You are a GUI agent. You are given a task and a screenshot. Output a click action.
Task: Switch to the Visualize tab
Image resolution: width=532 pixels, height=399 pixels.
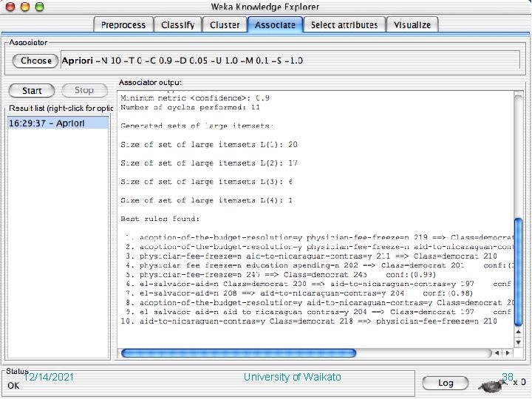(412, 25)
